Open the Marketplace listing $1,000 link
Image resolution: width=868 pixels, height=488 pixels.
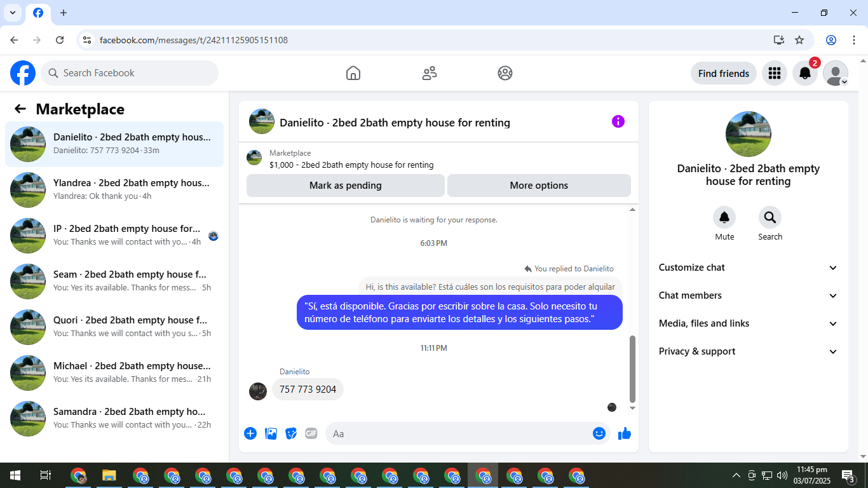point(351,165)
